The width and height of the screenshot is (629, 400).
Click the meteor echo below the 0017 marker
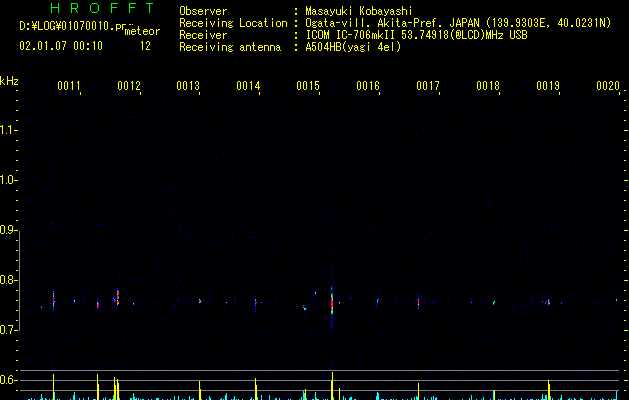[x=418, y=302]
